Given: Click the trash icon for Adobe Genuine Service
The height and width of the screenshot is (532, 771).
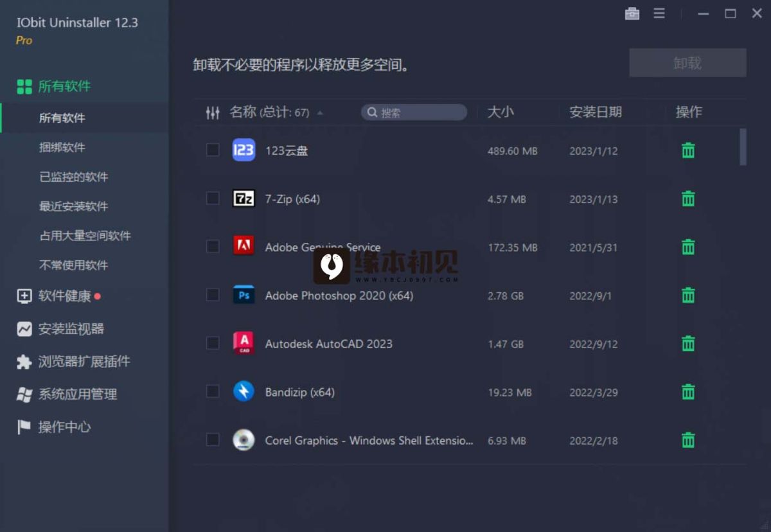Looking at the screenshot, I should [688, 247].
